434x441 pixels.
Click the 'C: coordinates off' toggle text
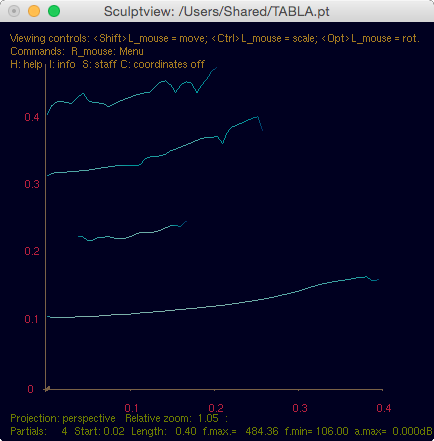coord(162,64)
